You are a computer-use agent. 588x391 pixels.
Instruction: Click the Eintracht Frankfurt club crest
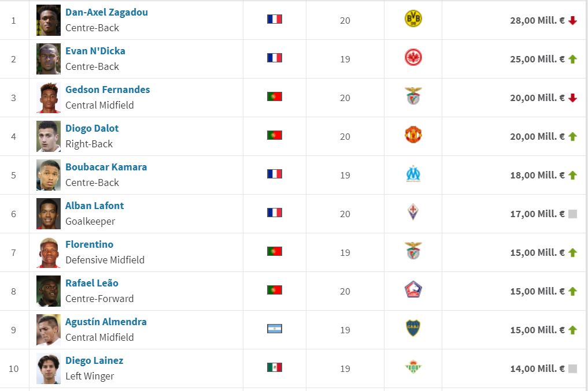point(413,58)
